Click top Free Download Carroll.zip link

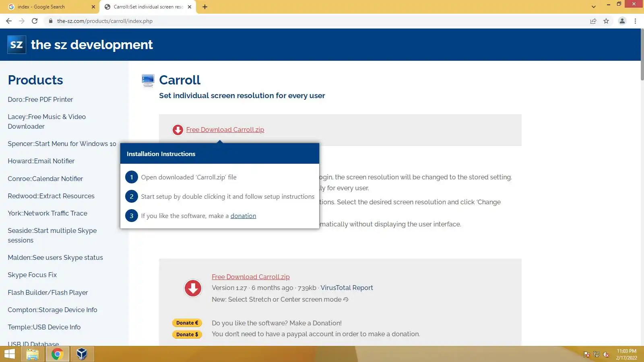pyautogui.click(x=225, y=130)
